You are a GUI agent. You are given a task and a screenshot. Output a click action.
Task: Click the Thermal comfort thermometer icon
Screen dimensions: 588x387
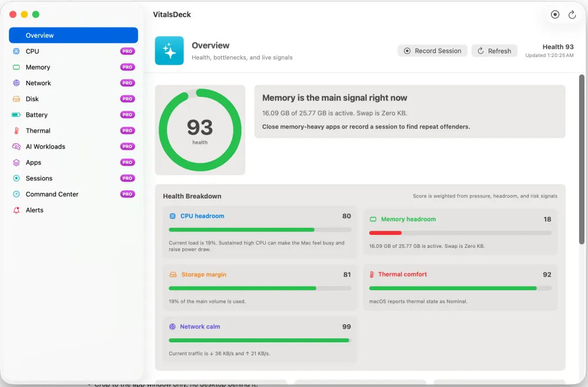372,275
